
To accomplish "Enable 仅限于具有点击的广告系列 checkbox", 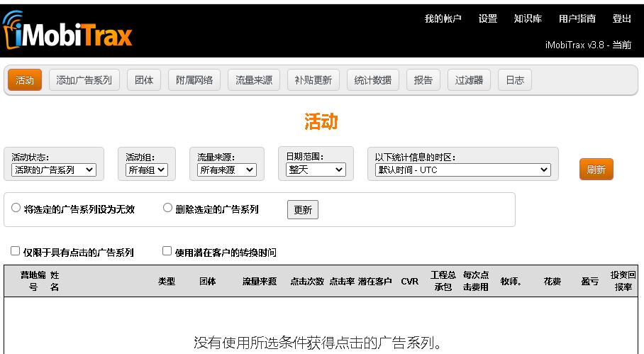I will click(16, 251).
